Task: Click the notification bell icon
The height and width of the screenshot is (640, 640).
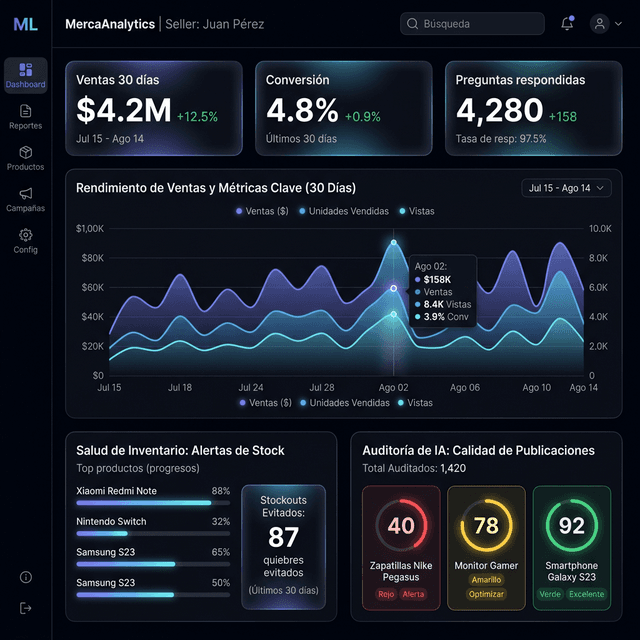Action: (x=567, y=24)
